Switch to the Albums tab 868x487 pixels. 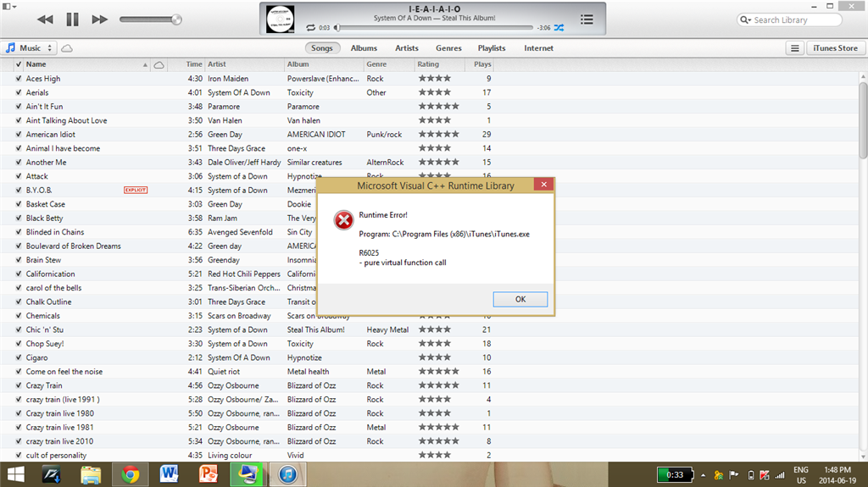(364, 48)
